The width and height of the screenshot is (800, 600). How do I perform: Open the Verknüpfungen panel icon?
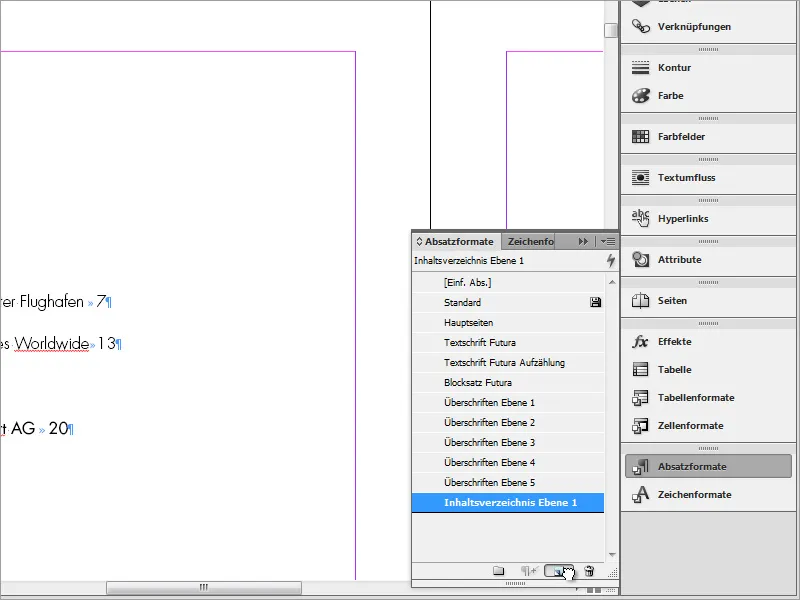point(641,26)
